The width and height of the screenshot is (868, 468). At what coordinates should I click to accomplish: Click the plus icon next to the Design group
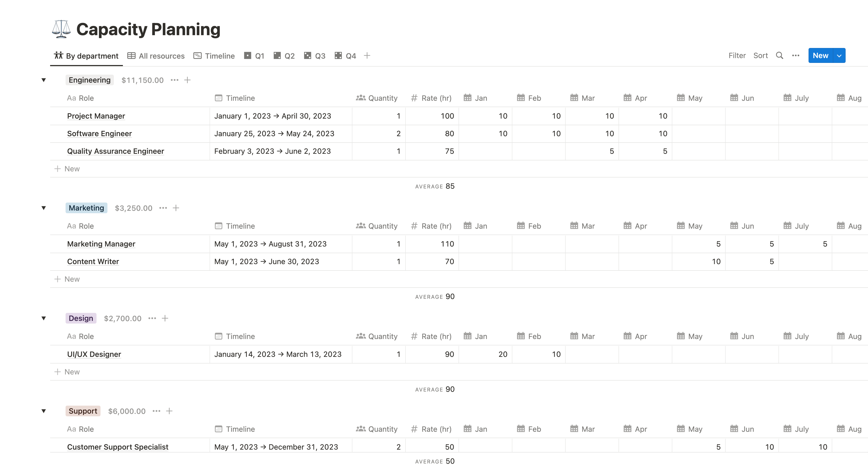[x=165, y=318]
